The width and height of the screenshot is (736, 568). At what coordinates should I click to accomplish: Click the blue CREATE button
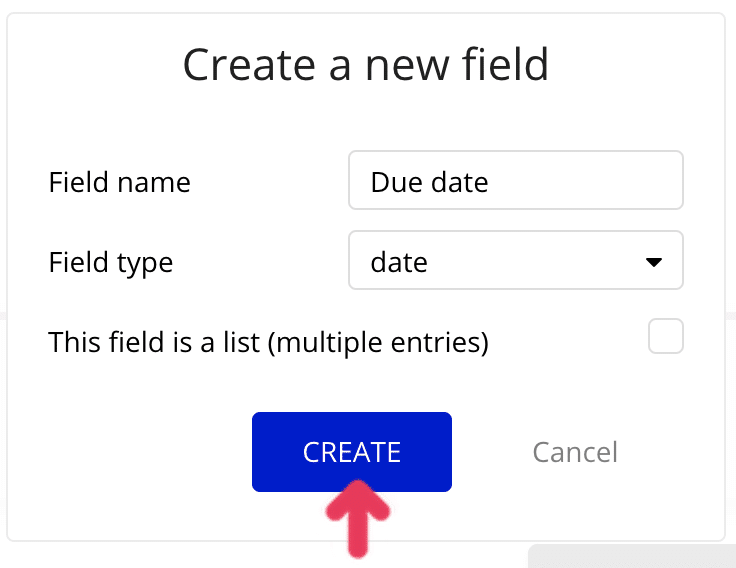pos(351,452)
